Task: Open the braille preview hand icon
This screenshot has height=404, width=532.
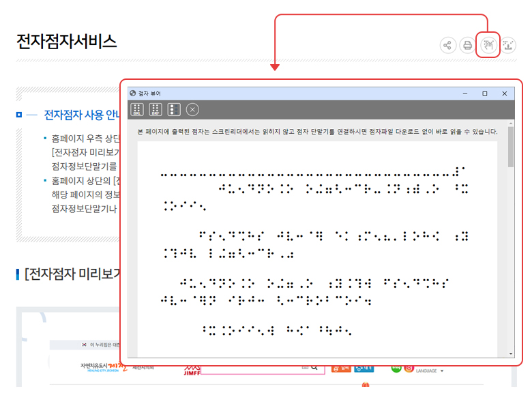Action: coord(488,46)
